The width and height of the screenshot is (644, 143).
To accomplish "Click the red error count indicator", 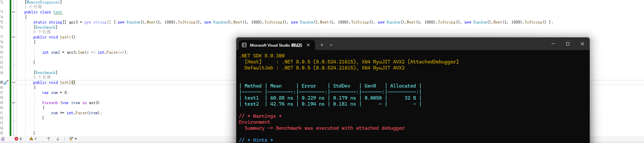I will tap(18, 139).
